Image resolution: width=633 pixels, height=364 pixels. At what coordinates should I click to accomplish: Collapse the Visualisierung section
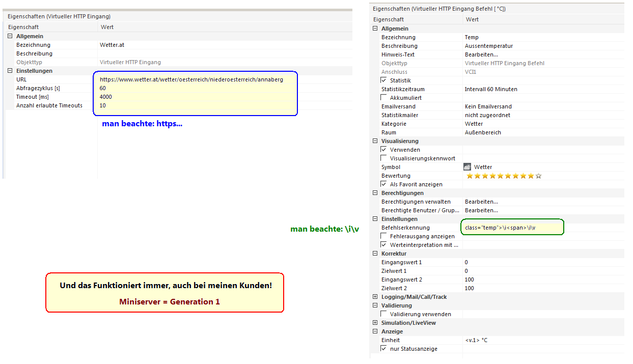375,141
